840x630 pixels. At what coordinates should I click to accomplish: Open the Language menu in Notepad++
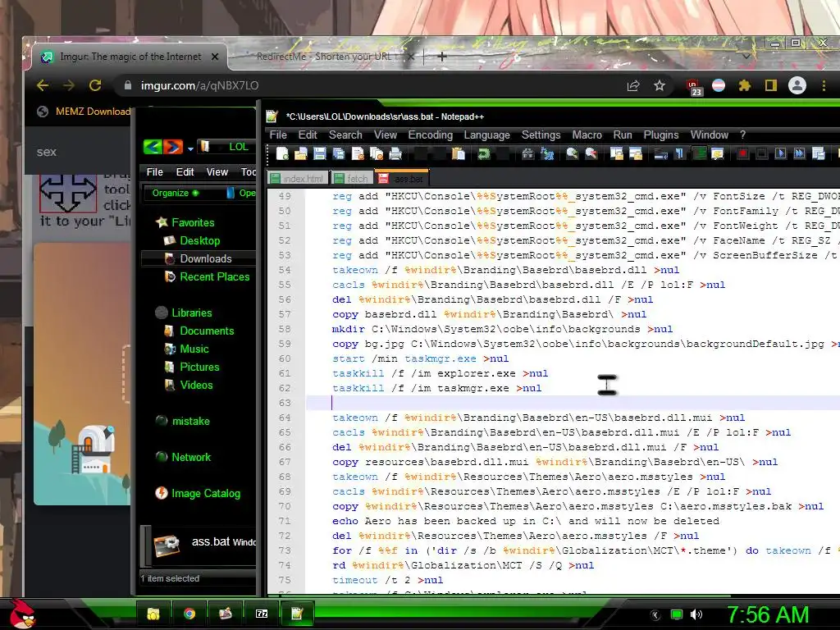pos(487,135)
